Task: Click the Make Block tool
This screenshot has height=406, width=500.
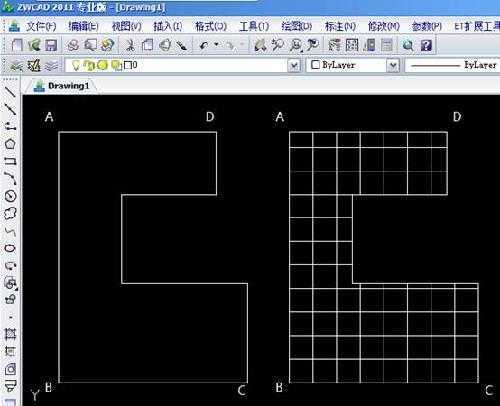Action: point(11,299)
